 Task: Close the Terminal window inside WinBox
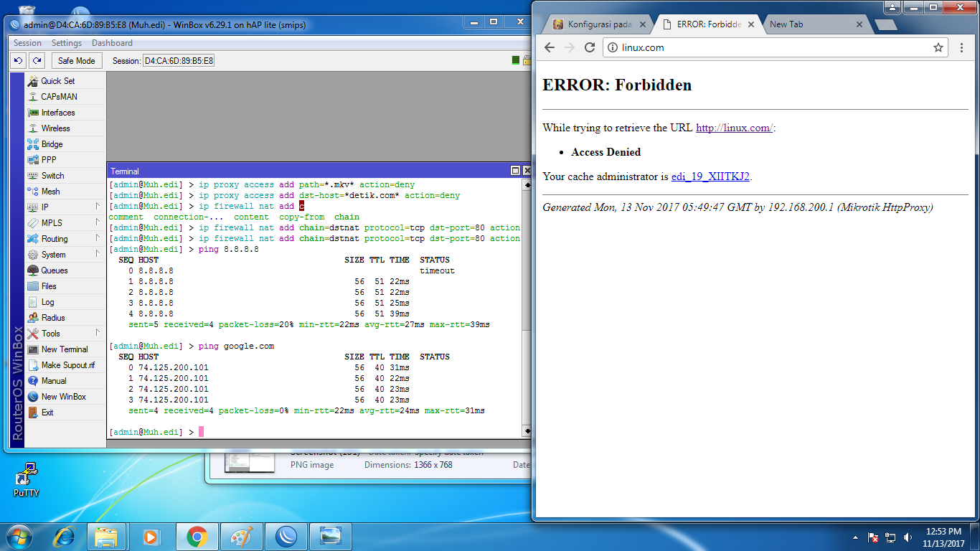point(527,171)
